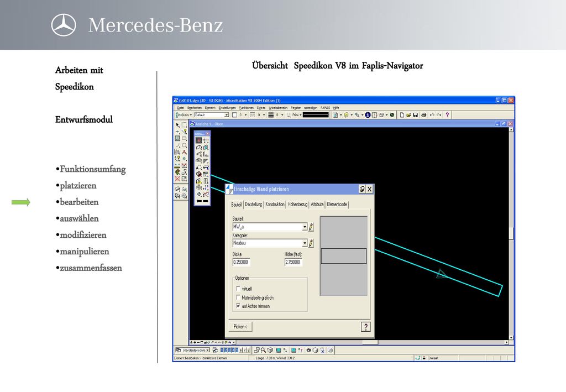Toggle view 6 button in view toggles
The height and width of the screenshot is (392, 566).
[241, 350]
